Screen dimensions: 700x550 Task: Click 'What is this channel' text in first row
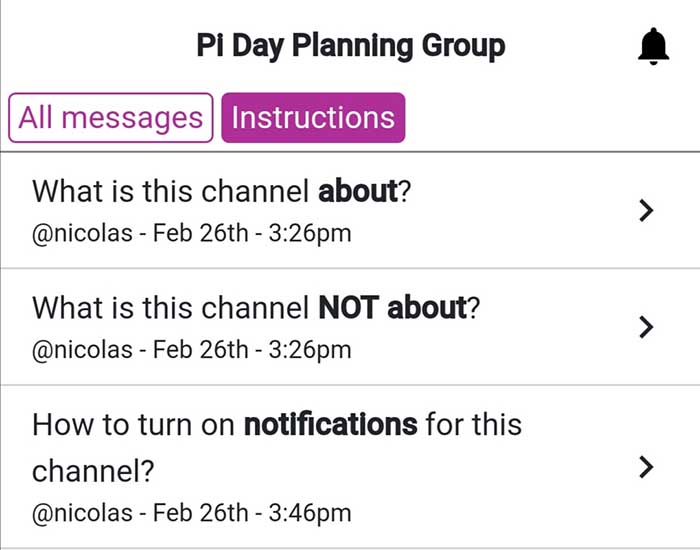click(170, 191)
